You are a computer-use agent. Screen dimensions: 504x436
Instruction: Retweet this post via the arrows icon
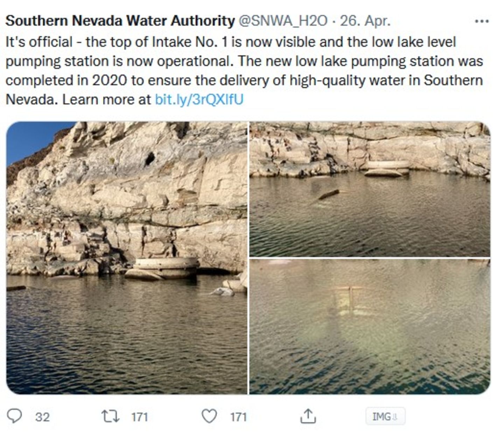click(110, 416)
